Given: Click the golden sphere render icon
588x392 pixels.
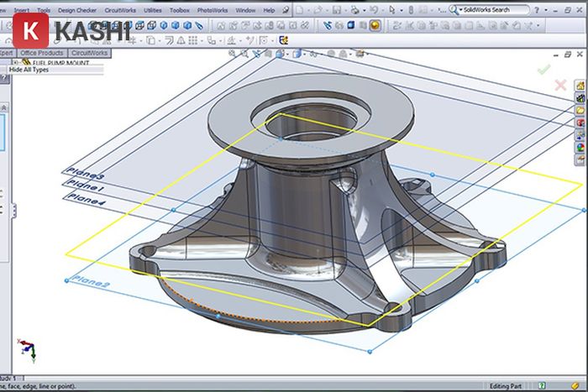Looking at the screenshot, I should (375, 25).
